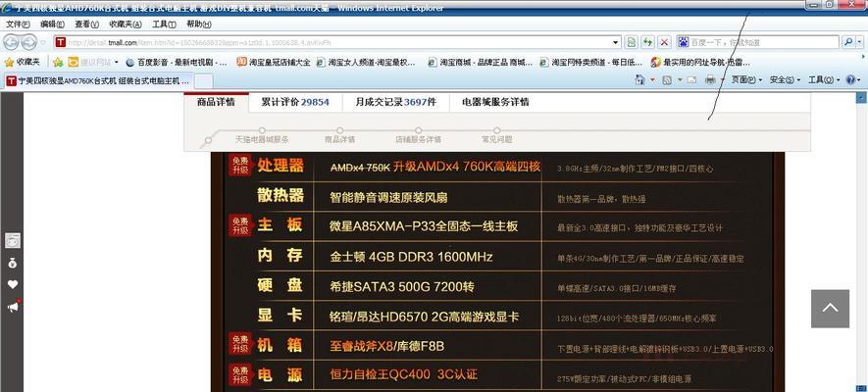Viewport: 868px width, 392px height.
Task: Click the gray back-to-top arrow button
Action: click(830, 309)
